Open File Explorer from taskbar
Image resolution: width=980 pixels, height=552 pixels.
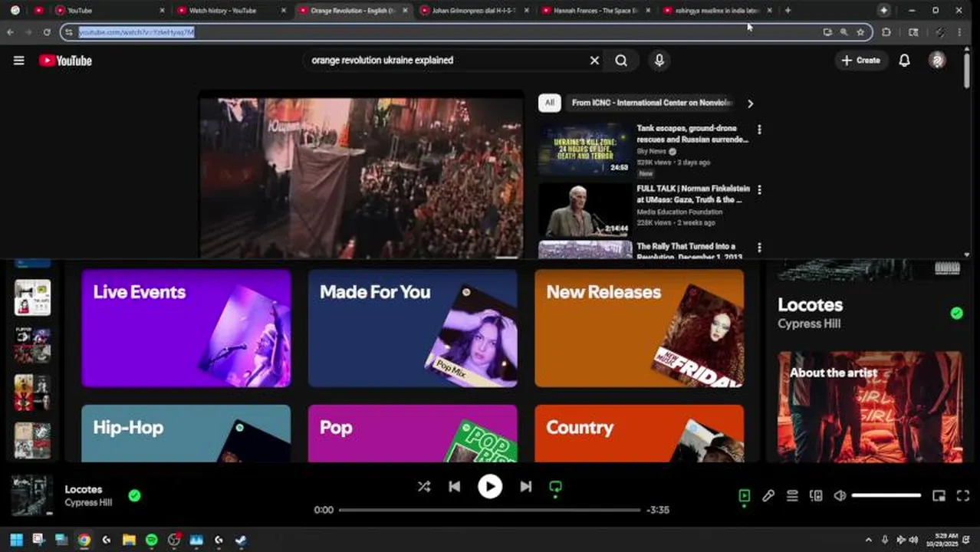pos(129,540)
